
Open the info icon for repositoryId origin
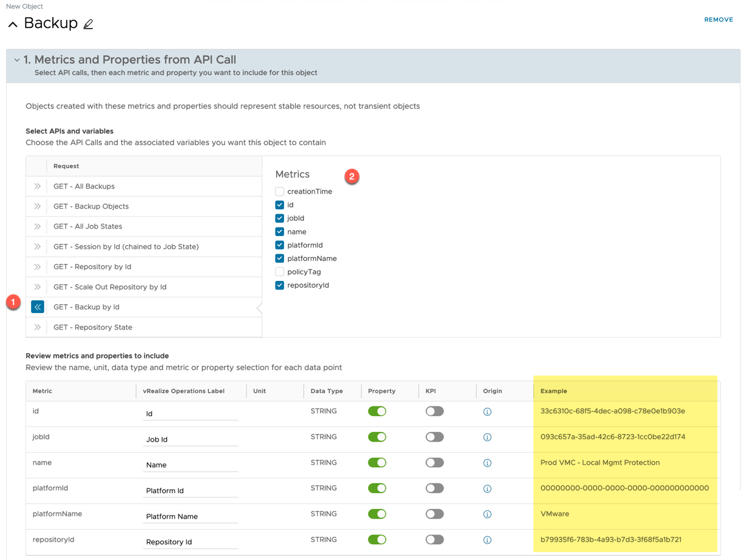(x=487, y=539)
